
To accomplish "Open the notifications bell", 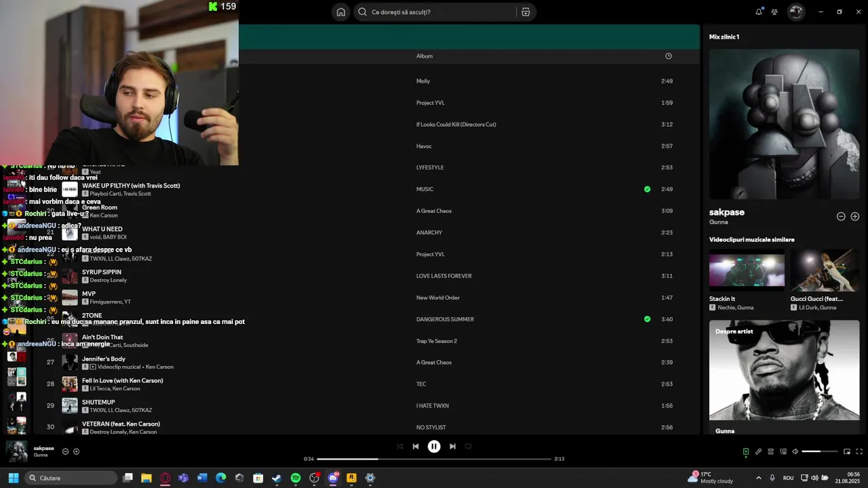I will pyautogui.click(x=759, y=12).
